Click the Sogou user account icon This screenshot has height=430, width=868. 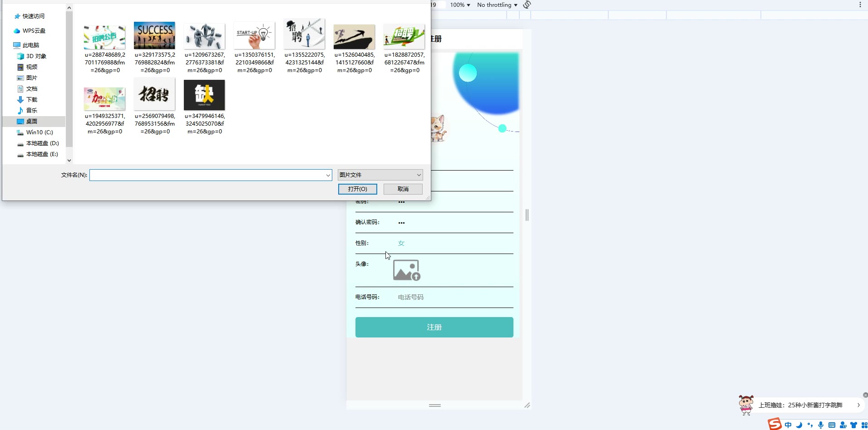point(843,425)
